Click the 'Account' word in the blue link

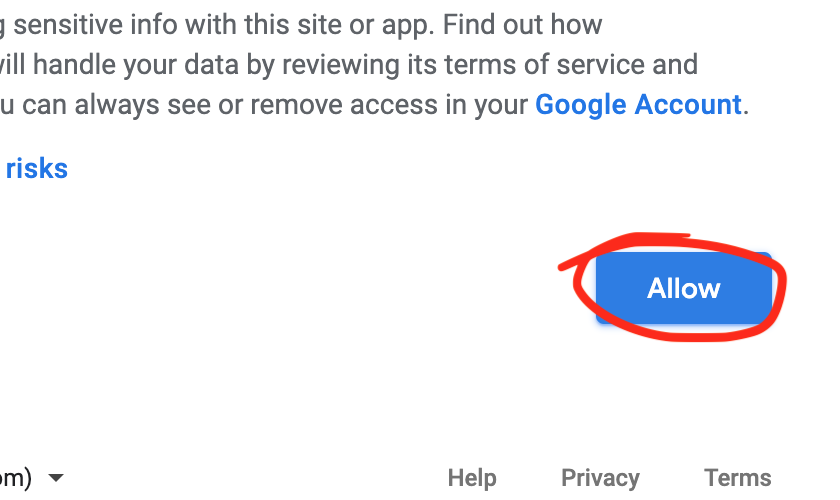click(688, 104)
